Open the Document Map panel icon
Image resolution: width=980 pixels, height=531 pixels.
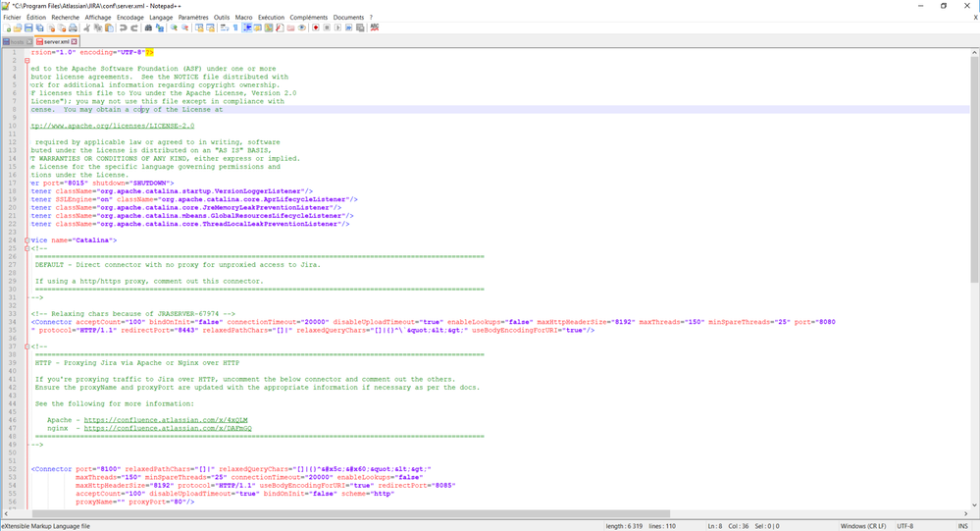[269, 27]
